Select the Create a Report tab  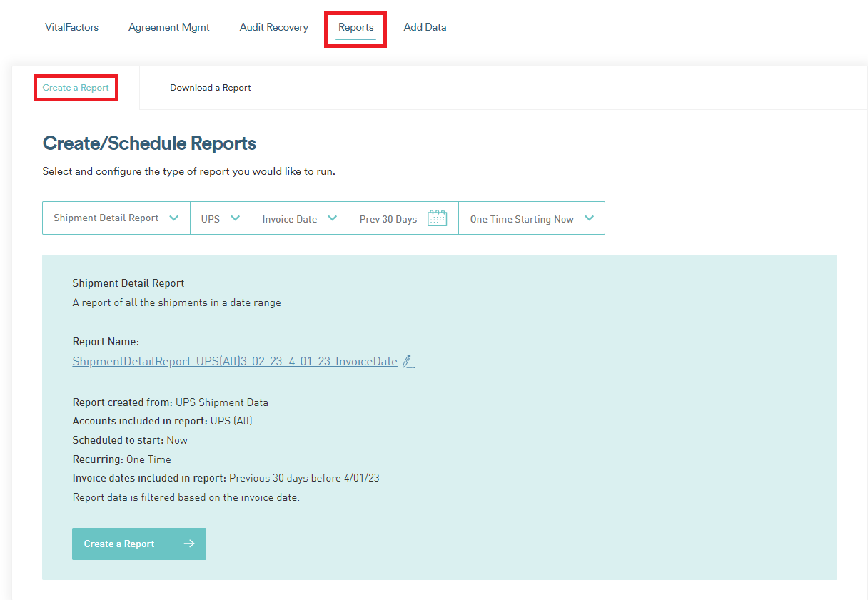tap(76, 87)
